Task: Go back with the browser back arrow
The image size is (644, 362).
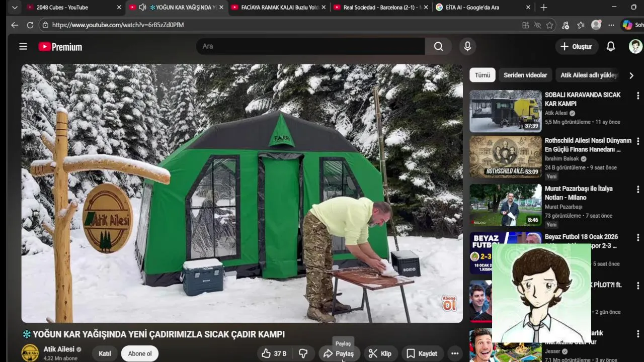Action: click(x=15, y=25)
